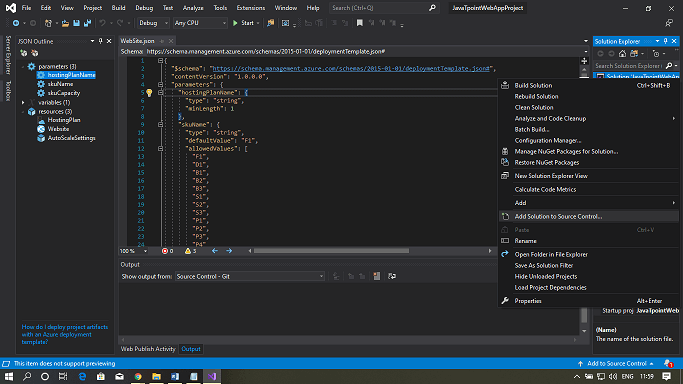This screenshot has height=384, width=683.
Task: Click Add to Source Control in status bar
Action: (615, 364)
